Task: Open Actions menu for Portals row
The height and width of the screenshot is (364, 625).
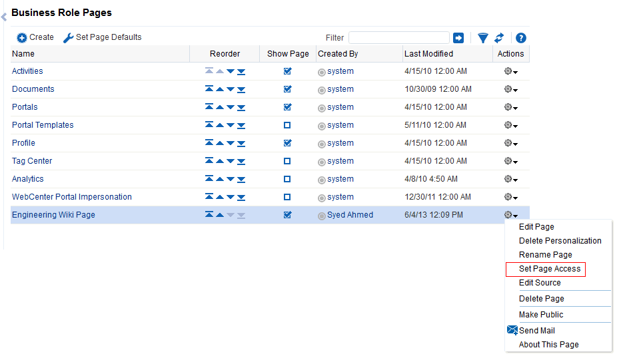Action: pyautogui.click(x=510, y=107)
